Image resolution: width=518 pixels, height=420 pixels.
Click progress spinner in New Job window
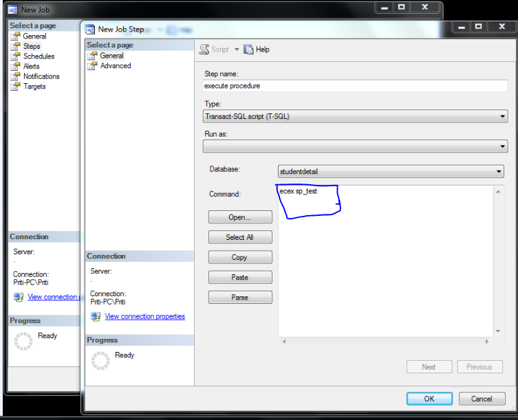[23, 341]
